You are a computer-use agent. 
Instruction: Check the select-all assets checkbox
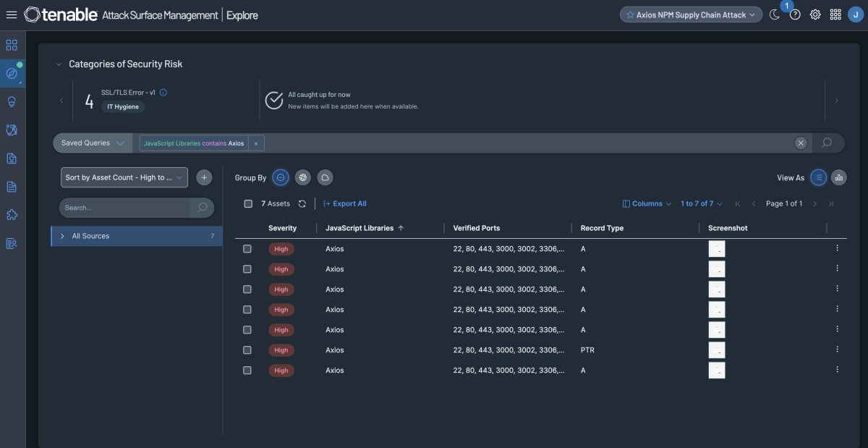(x=247, y=203)
